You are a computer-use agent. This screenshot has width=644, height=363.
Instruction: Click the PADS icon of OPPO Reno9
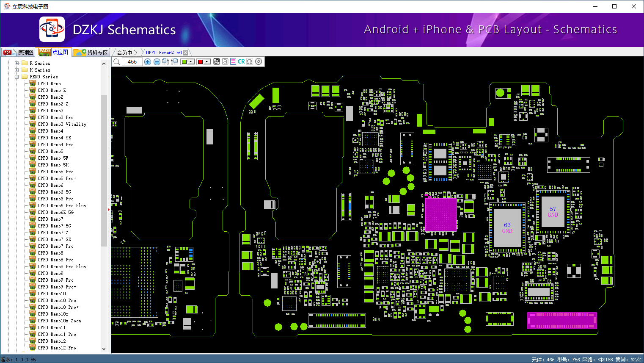[33, 273]
